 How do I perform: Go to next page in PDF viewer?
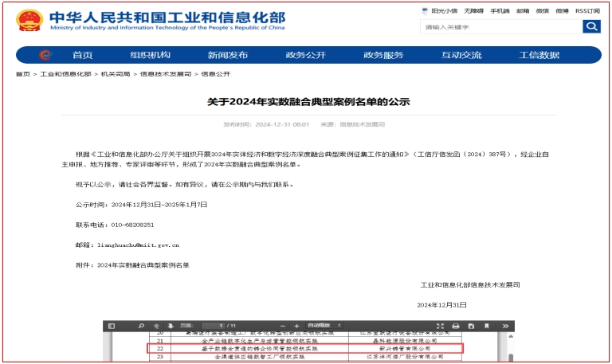pyautogui.click(x=171, y=326)
